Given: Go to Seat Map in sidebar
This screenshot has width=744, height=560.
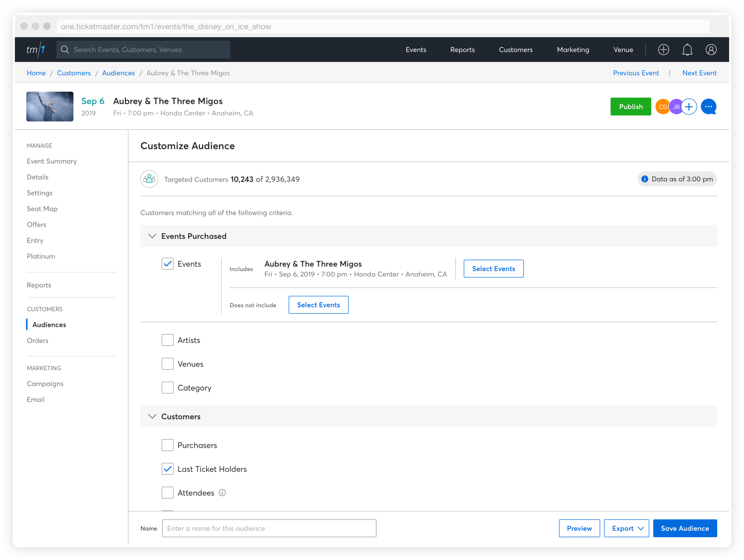Looking at the screenshot, I should click(42, 209).
